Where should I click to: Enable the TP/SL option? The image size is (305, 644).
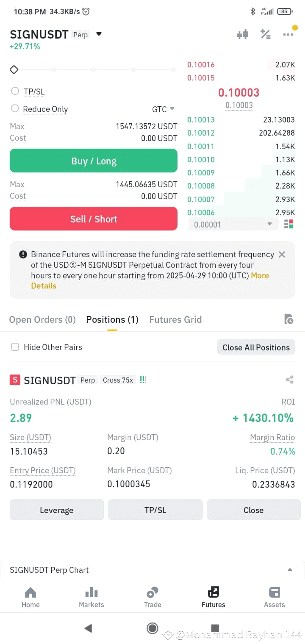(x=15, y=91)
